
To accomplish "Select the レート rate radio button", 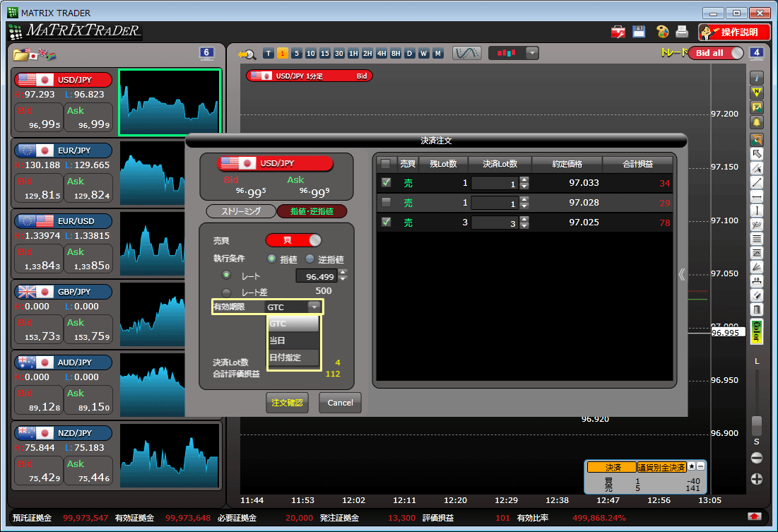I will [x=226, y=275].
